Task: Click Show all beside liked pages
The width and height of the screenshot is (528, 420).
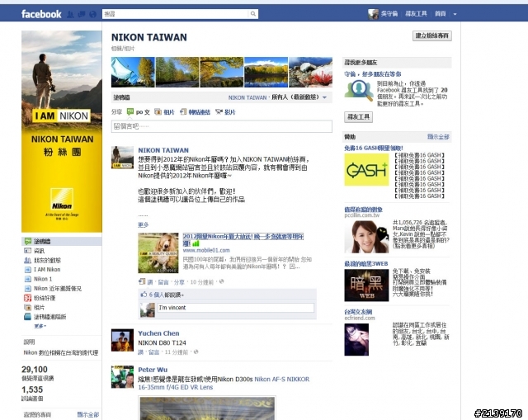Action: point(88,414)
